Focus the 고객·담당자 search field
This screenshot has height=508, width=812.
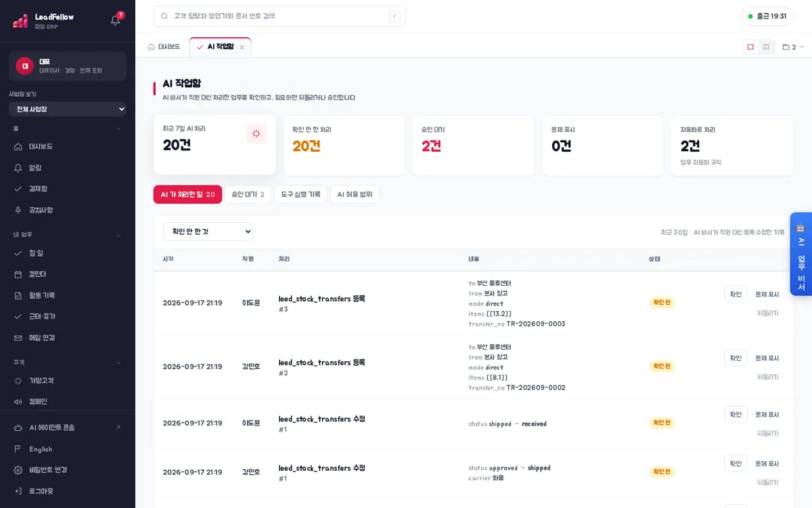tap(279, 16)
